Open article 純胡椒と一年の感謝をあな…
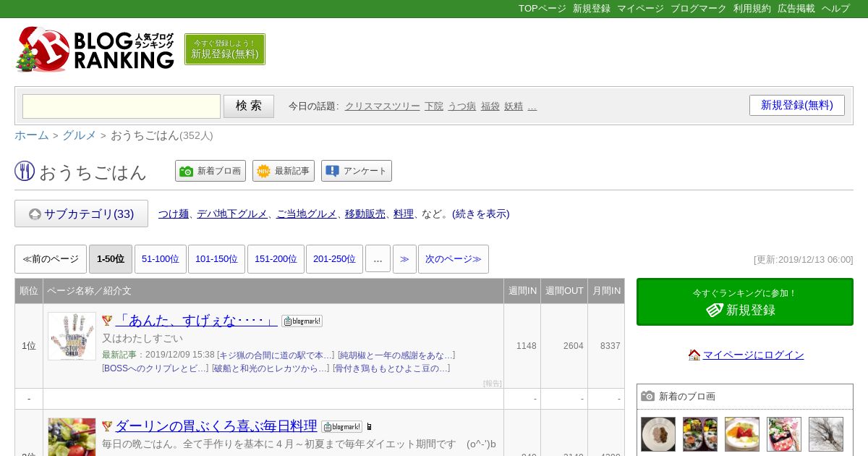Viewport: 868px width, 456px height. tap(396, 355)
